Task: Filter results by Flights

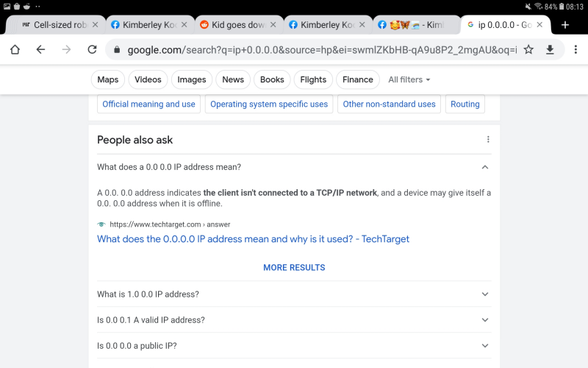Action: coord(313,79)
